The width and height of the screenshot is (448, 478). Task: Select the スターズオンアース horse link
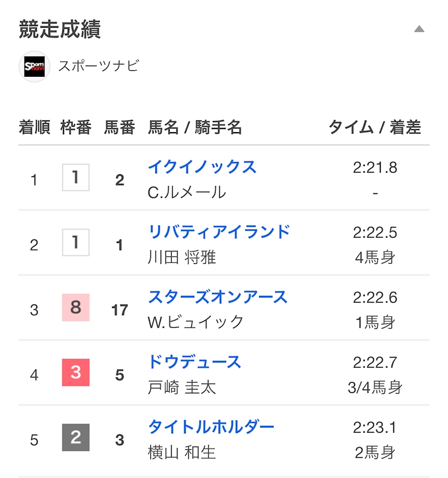click(x=218, y=297)
